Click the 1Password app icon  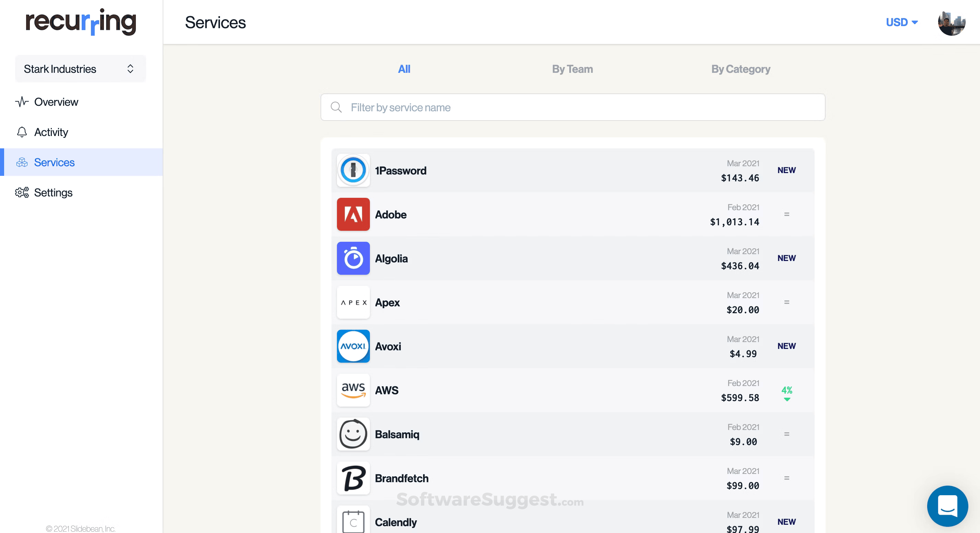tap(353, 170)
